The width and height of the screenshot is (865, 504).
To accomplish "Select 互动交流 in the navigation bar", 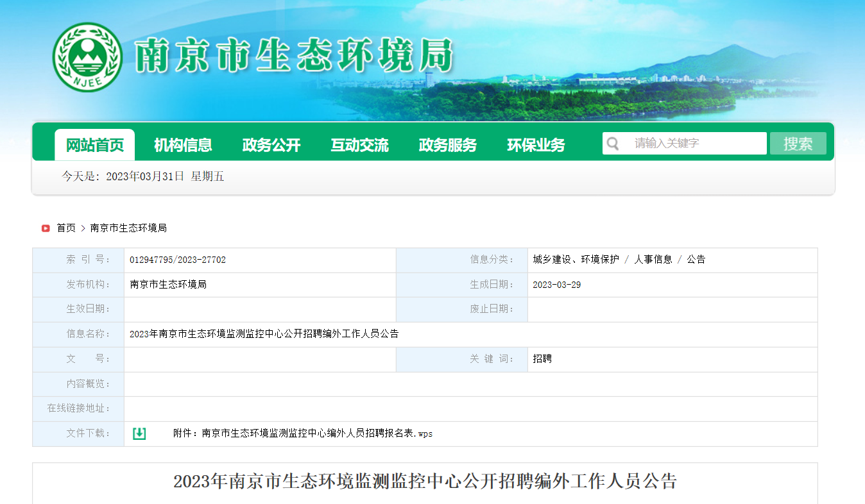I will pyautogui.click(x=359, y=146).
